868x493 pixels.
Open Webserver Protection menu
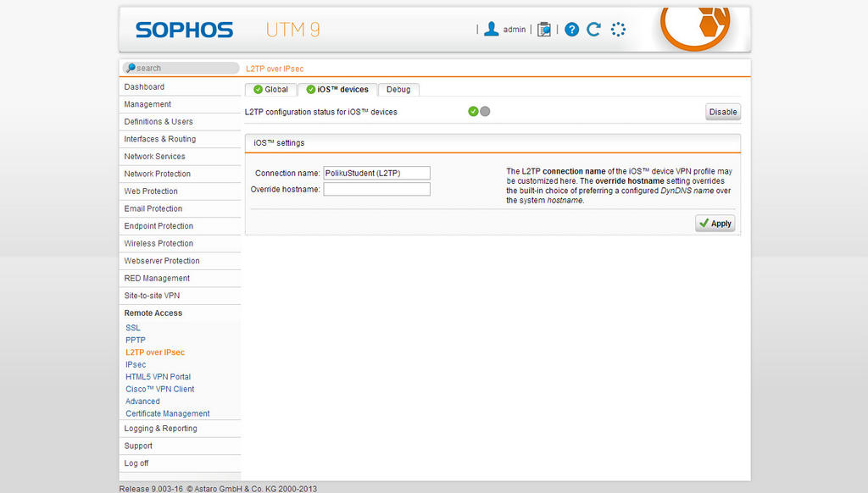(180, 261)
